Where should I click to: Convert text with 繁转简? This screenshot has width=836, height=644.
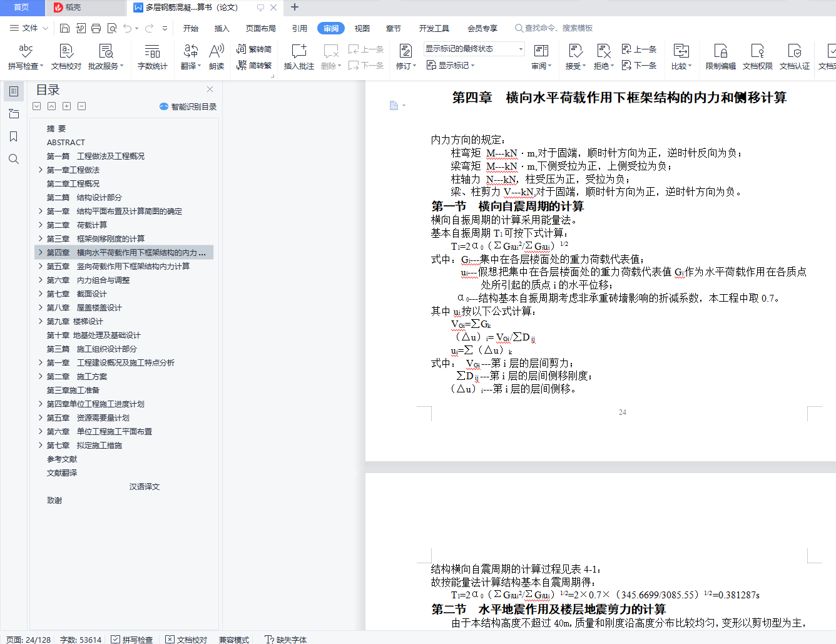pyautogui.click(x=254, y=49)
